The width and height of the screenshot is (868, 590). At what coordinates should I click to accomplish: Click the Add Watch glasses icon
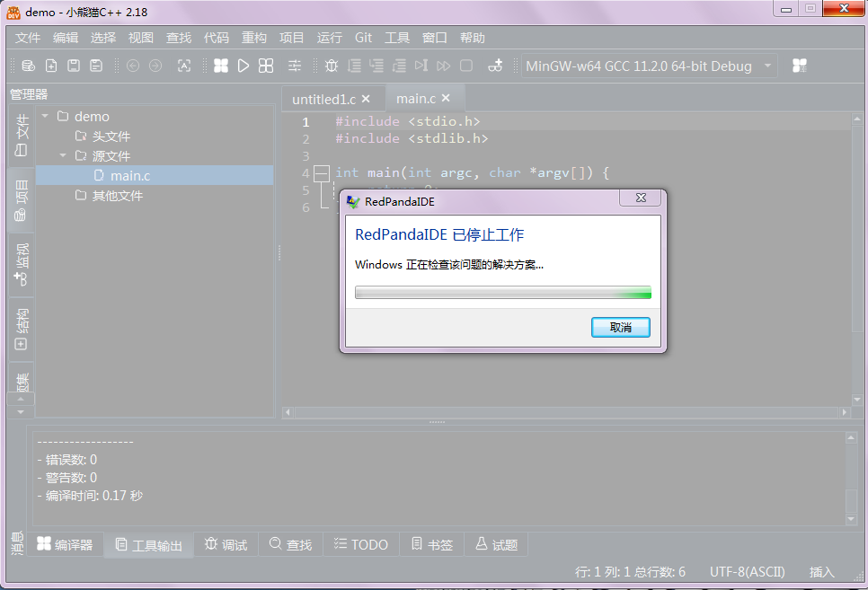pos(495,66)
